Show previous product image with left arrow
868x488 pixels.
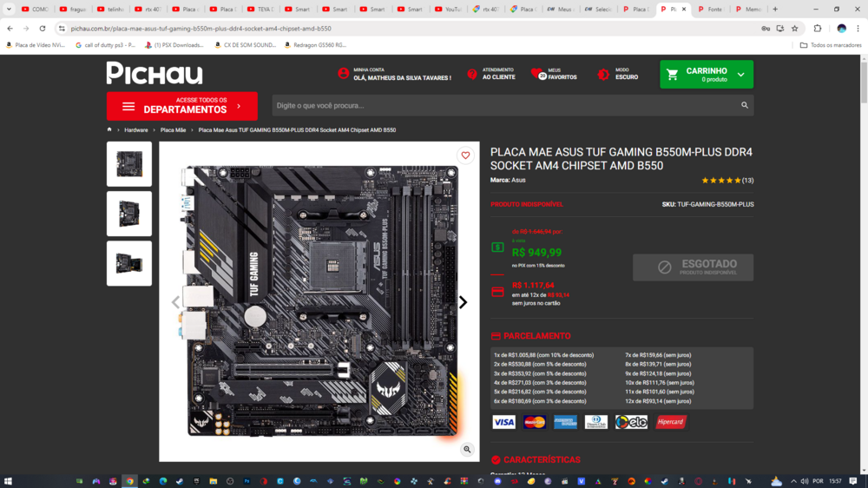175,302
